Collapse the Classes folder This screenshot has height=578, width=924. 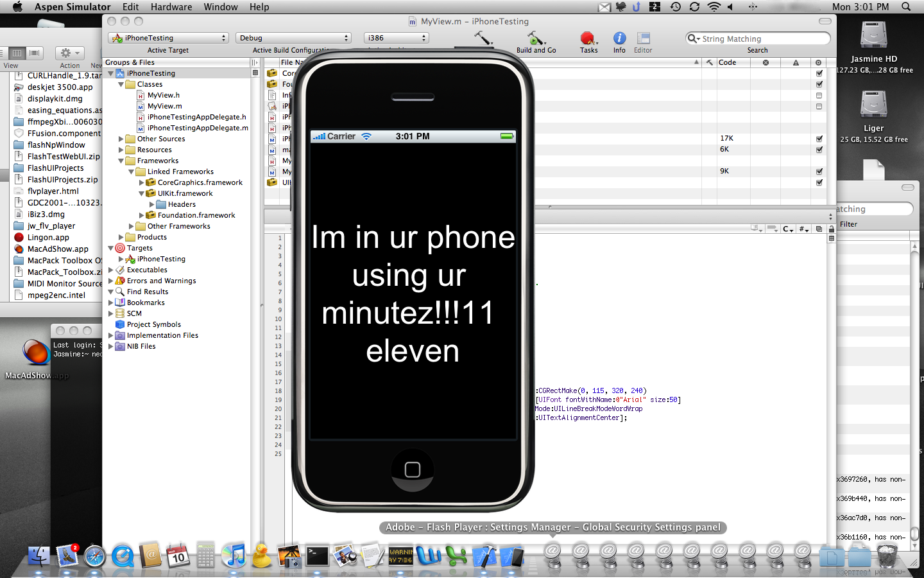click(121, 84)
